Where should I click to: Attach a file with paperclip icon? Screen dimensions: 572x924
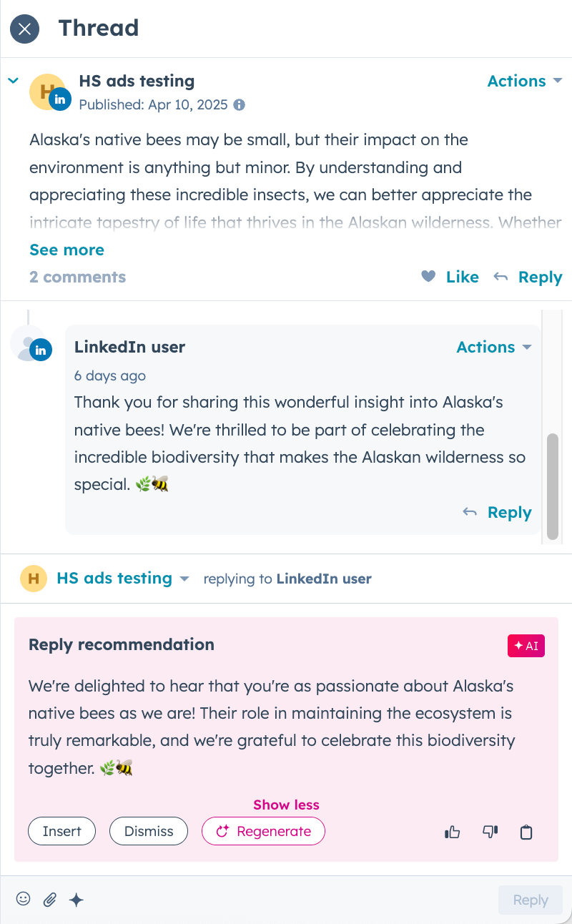coord(50,900)
